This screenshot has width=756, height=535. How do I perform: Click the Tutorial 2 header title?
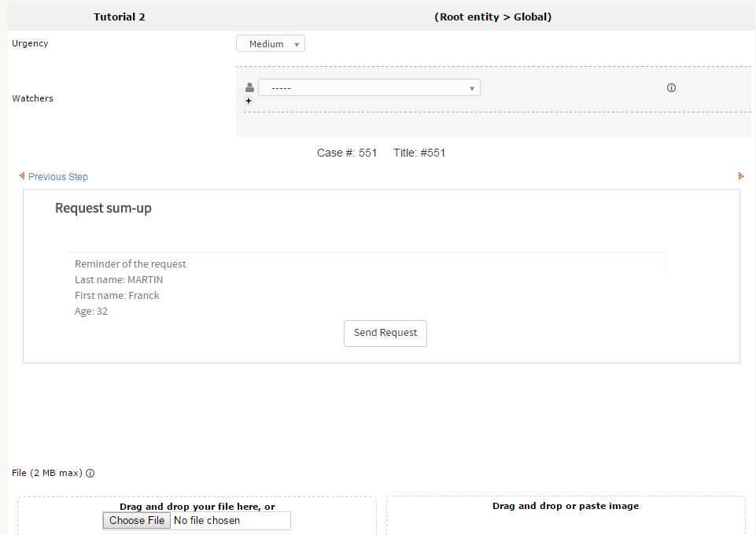tap(120, 17)
